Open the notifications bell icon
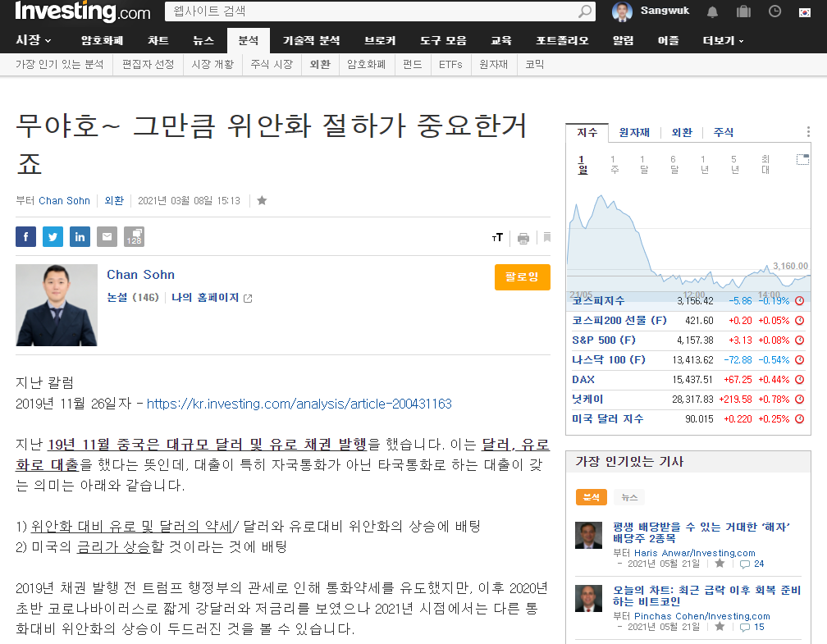Image resolution: width=827 pixels, height=644 pixels. (711, 12)
